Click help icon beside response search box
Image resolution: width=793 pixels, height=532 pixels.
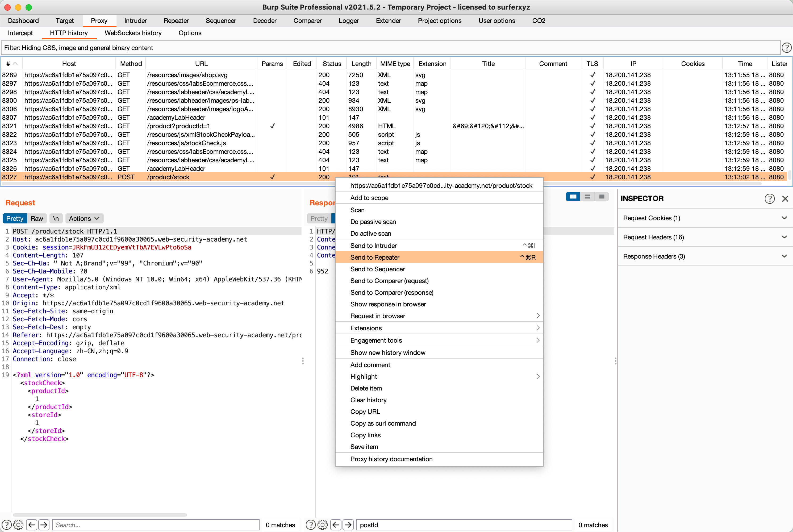311,525
